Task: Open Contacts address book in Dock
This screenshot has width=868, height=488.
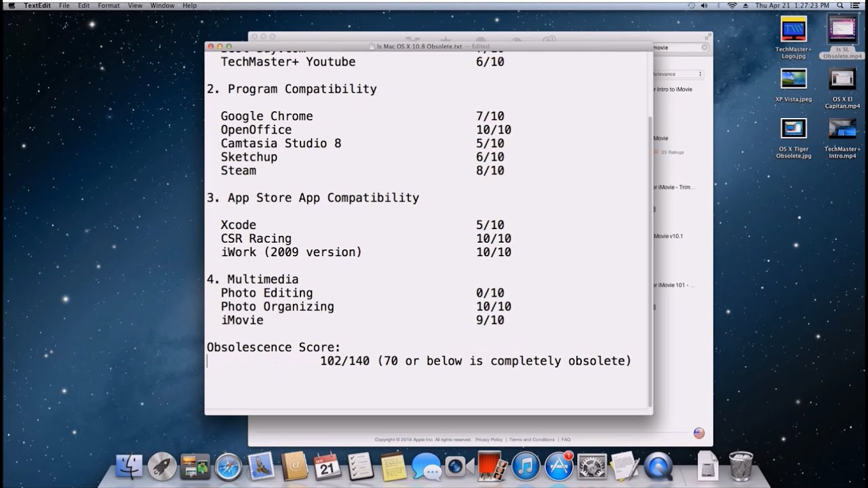Action: point(295,466)
